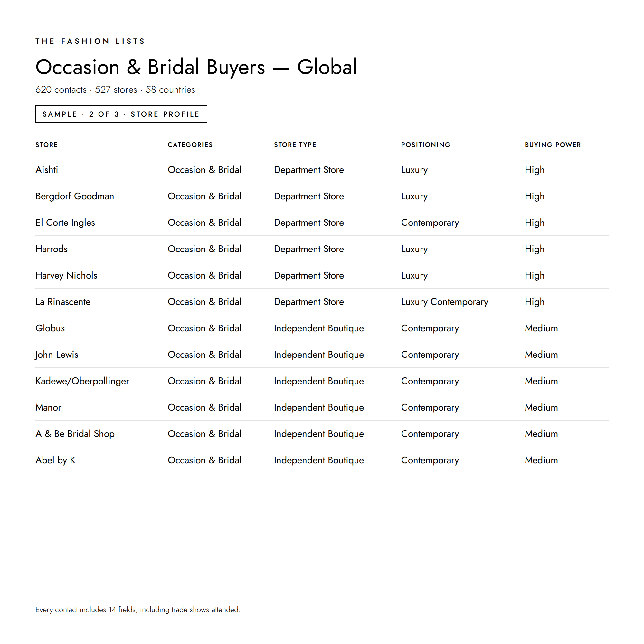
Task: Click 'Medium' in the Abel by K row
Action: tap(541, 460)
